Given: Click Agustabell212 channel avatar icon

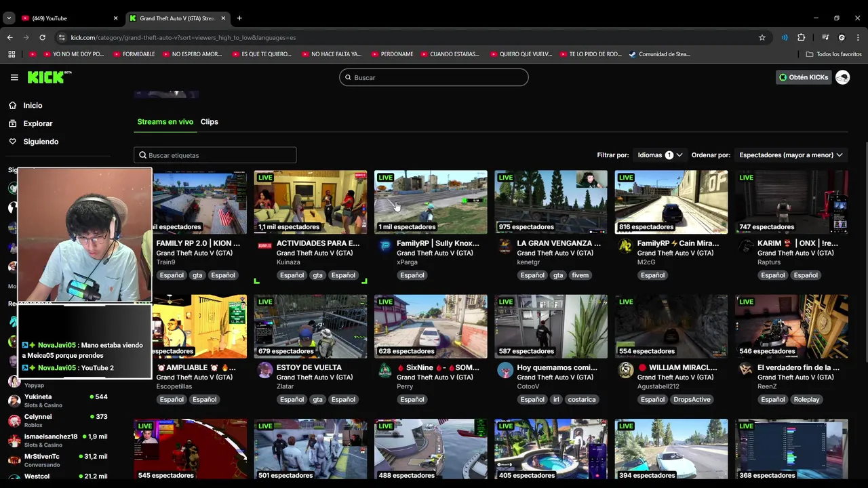Looking at the screenshot, I should (x=625, y=370).
